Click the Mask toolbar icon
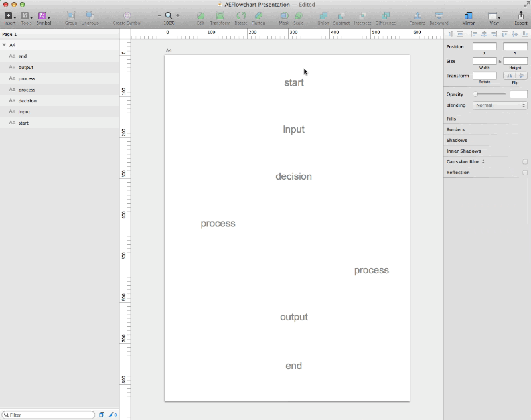Image resolution: width=531 pixels, height=420 pixels. pyautogui.click(x=284, y=16)
